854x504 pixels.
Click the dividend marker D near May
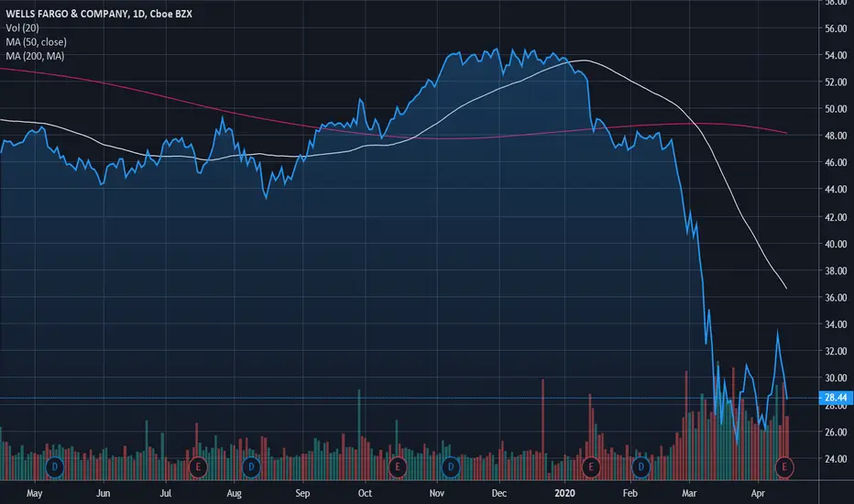(54, 467)
